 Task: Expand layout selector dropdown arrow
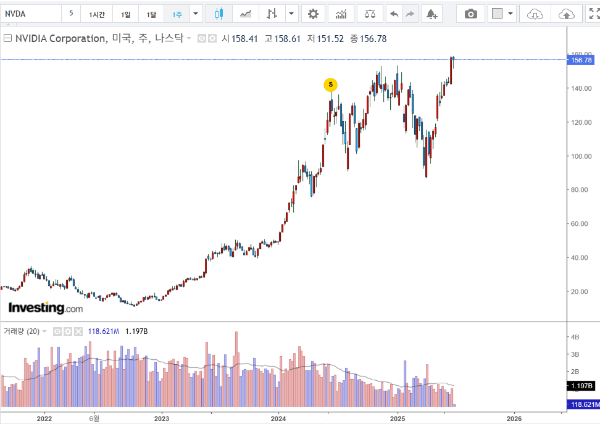pos(510,14)
